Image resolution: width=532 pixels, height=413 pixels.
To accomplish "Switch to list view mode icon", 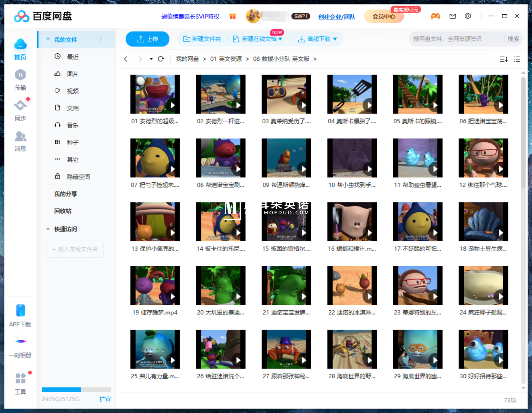I will (517, 59).
